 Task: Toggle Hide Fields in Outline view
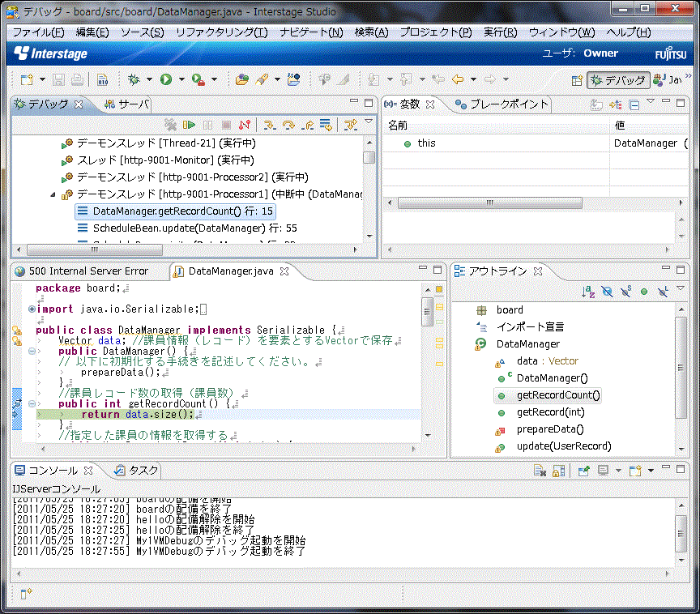607,292
